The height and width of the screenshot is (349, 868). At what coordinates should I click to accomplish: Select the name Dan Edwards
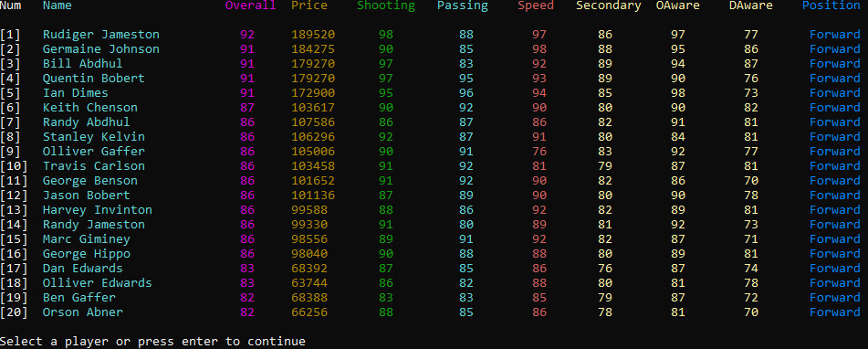(x=82, y=268)
